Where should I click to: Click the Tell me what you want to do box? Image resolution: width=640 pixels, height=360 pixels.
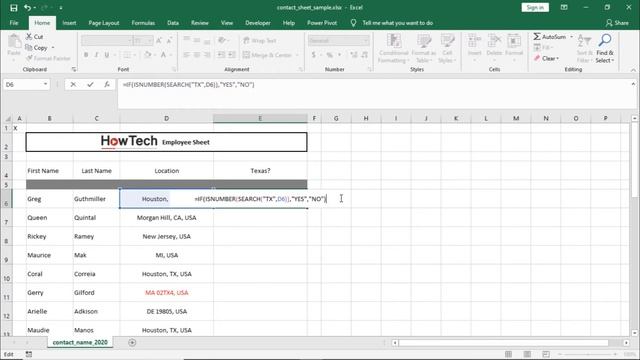pos(398,23)
